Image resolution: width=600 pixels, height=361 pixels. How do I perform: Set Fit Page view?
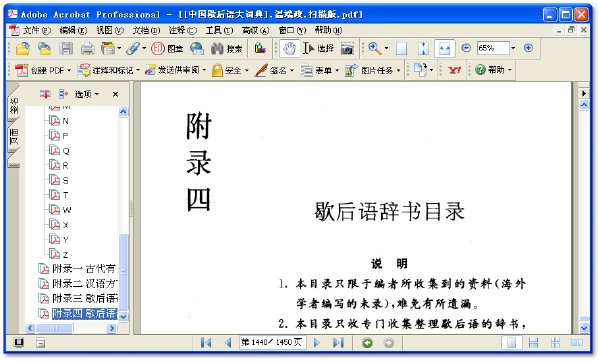pos(423,49)
